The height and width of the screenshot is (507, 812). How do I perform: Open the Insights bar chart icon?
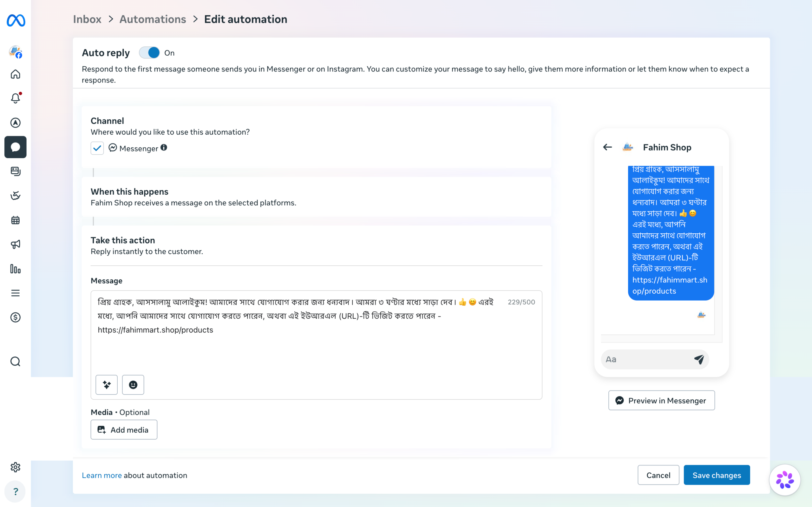point(16,269)
